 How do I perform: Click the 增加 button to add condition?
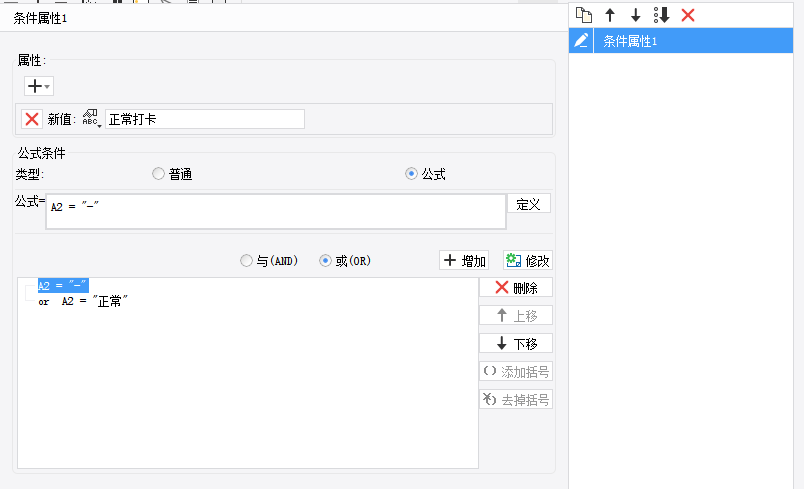(464, 261)
